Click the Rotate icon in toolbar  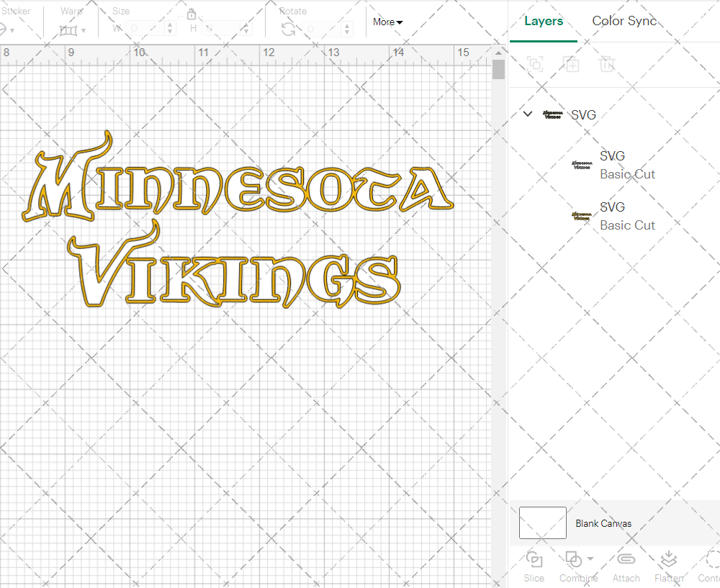click(288, 29)
